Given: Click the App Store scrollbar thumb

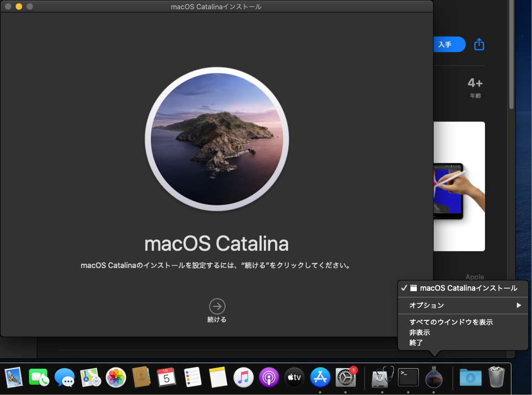Looking at the screenshot, I should [511, 54].
